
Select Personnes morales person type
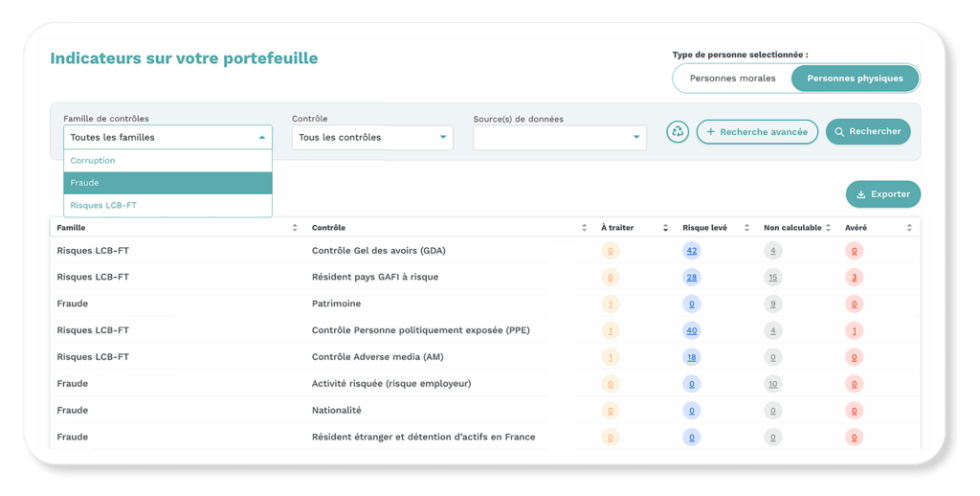coord(732,79)
